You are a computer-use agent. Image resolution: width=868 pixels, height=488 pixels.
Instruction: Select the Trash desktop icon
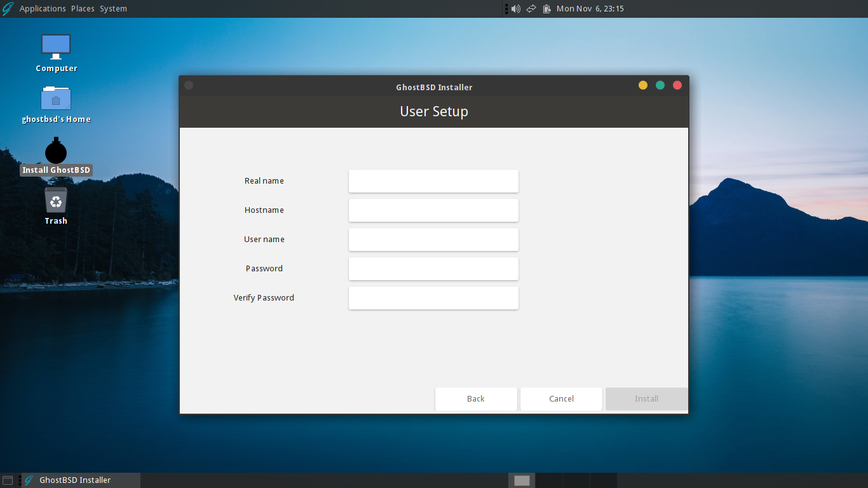pos(56,200)
